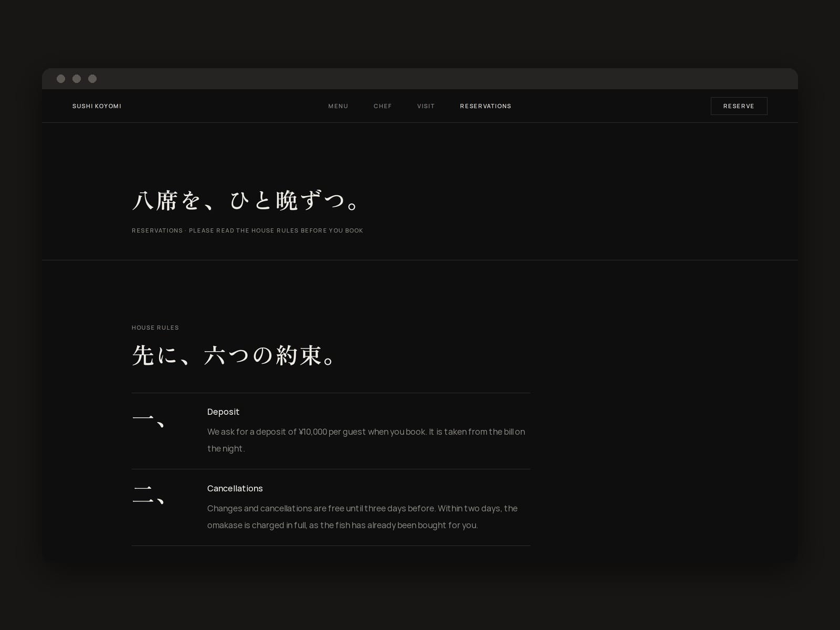Screen dimensions: 840x630
Task: Click the deposit ¥10,000 description text
Action: tap(366, 440)
